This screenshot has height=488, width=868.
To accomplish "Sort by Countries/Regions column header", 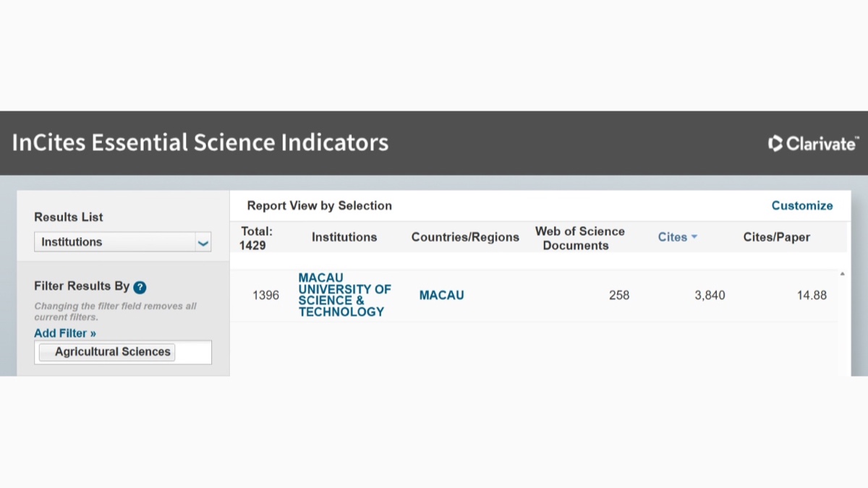I will [x=465, y=237].
